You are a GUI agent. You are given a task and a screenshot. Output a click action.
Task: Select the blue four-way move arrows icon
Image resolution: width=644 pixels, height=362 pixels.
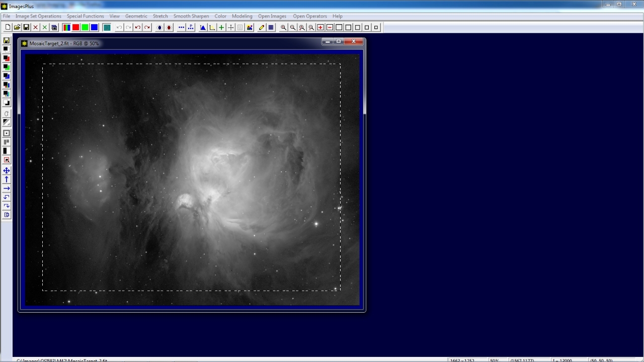[x=7, y=170]
